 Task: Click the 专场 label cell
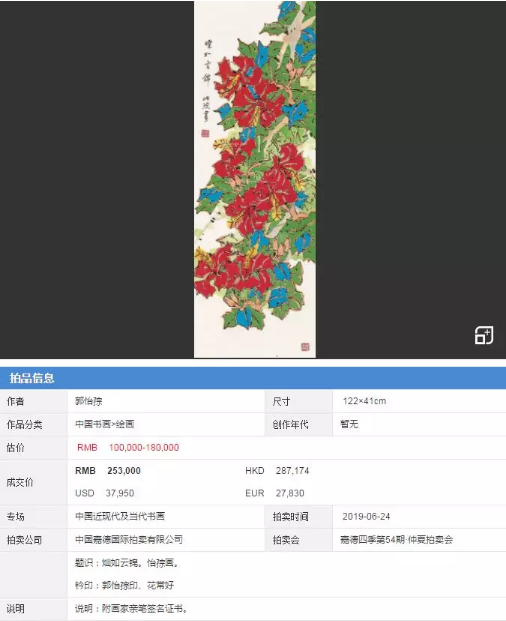coord(34,516)
